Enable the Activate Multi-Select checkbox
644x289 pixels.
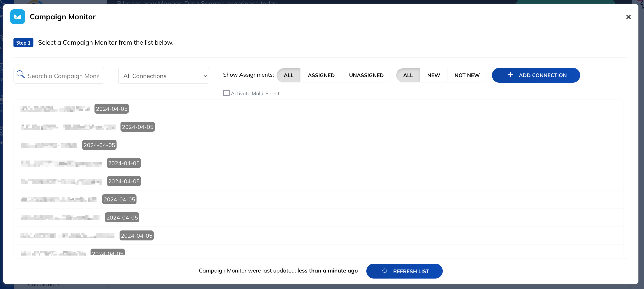pyautogui.click(x=226, y=93)
